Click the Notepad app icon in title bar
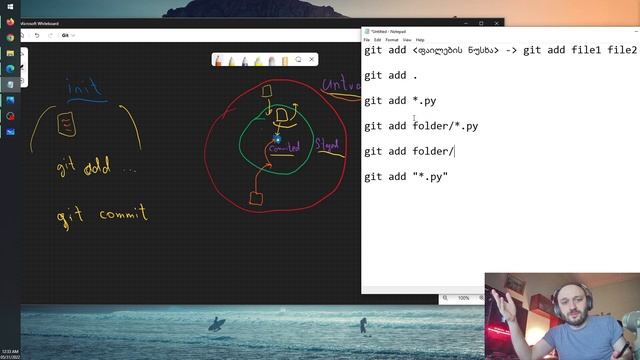640x360 pixels. (367, 31)
